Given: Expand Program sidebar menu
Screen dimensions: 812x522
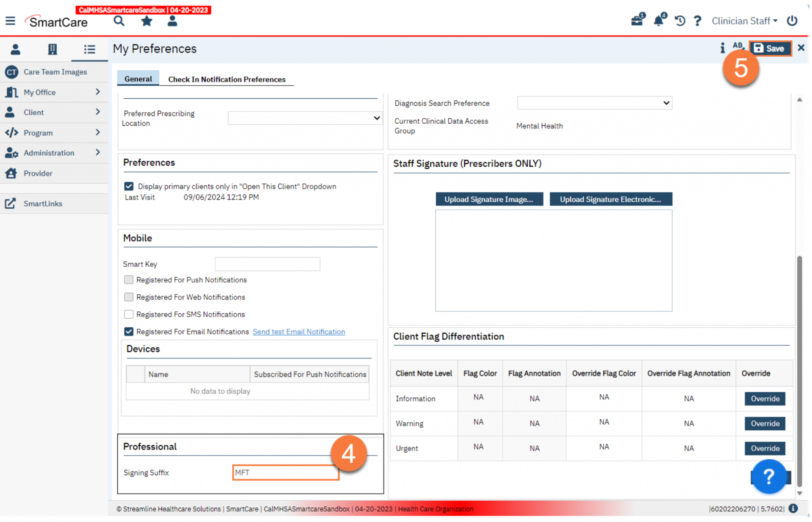Looking at the screenshot, I should pos(54,133).
